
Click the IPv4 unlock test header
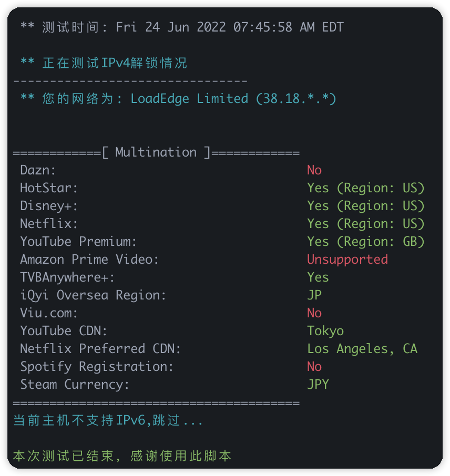(x=104, y=63)
